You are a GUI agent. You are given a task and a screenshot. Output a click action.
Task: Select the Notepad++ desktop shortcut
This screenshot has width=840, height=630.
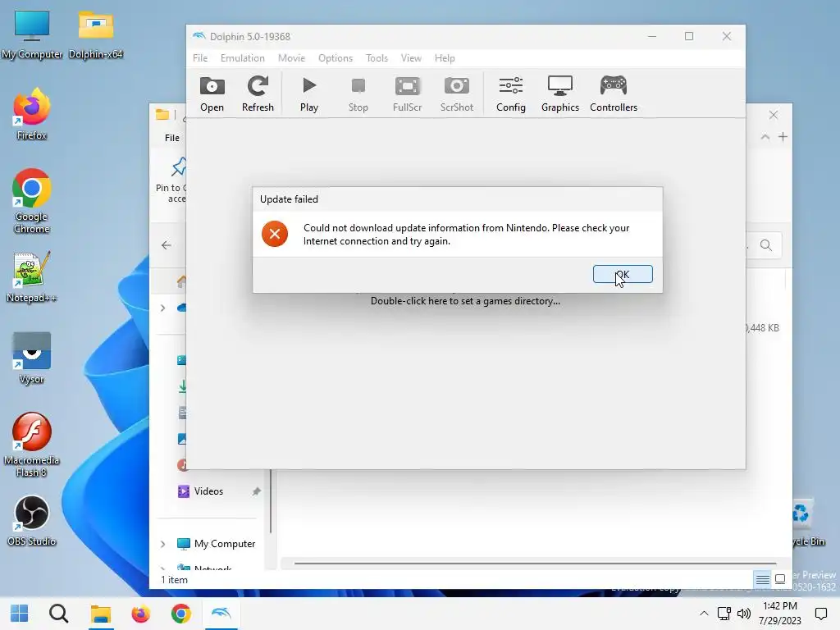(32, 277)
